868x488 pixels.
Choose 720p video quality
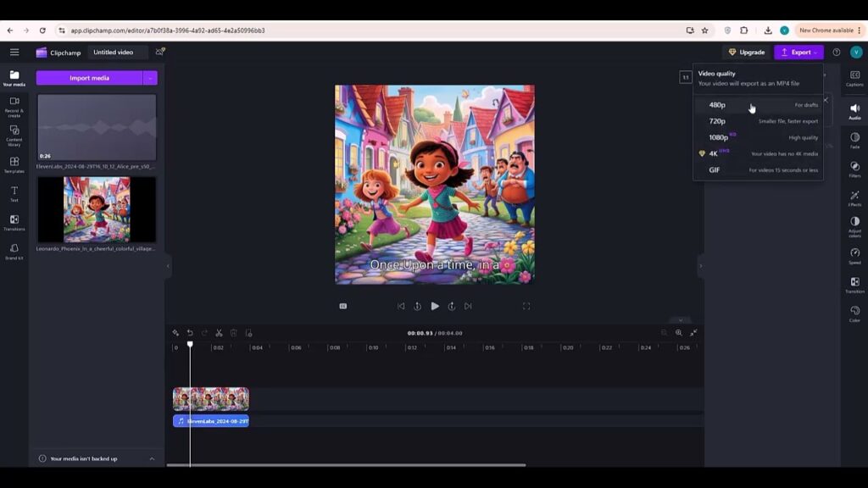(x=758, y=121)
